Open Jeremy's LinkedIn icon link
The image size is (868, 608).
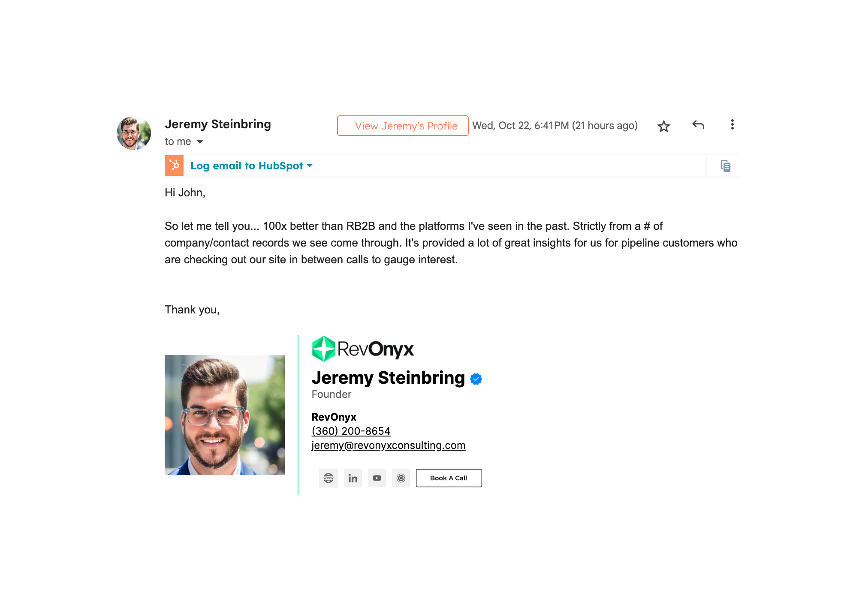coord(353,478)
